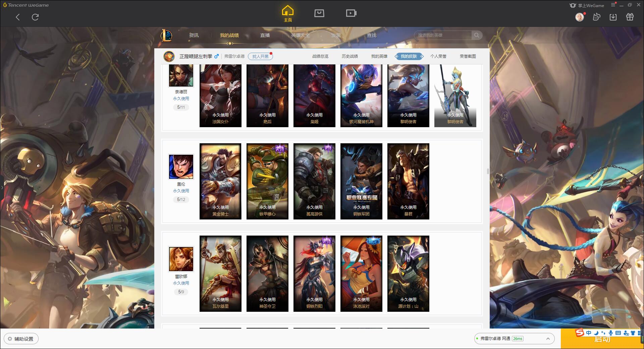Open the 英雄大全 tab
644x349 pixels.
[301, 35]
